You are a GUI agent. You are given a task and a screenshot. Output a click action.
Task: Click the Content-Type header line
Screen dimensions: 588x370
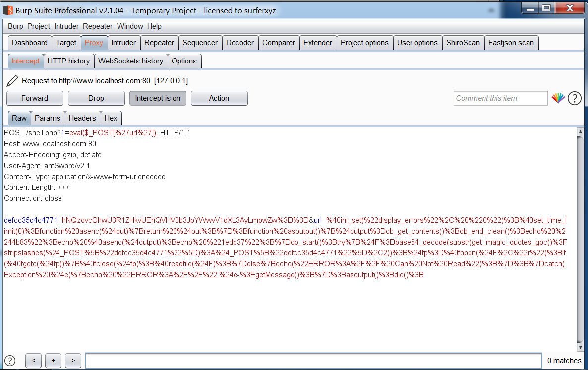tap(85, 177)
